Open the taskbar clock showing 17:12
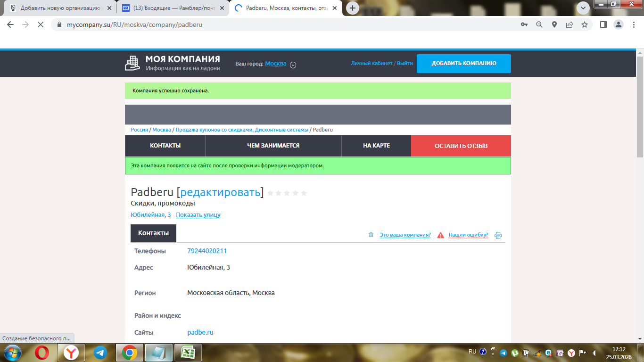Screen dimensions: 644x362 tap(619, 353)
